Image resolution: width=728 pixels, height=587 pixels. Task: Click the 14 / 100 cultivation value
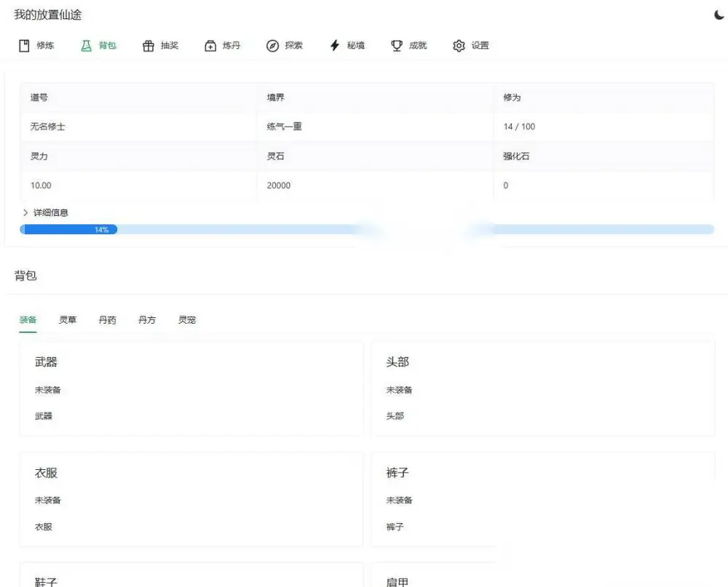[519, 127]
